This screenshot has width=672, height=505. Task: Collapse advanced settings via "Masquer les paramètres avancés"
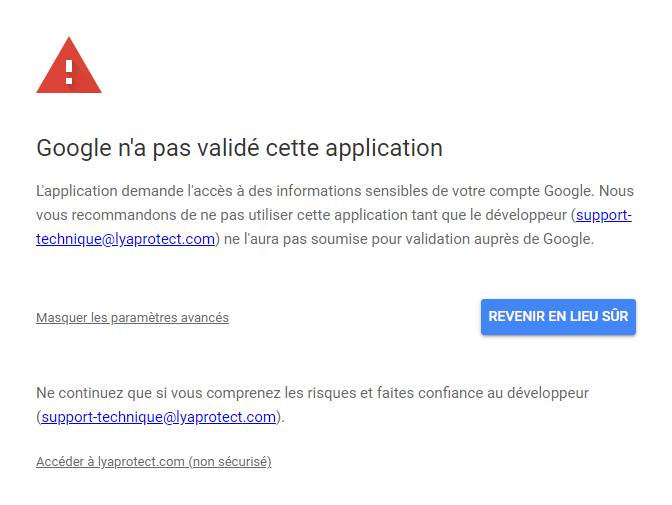click(132, 318)
